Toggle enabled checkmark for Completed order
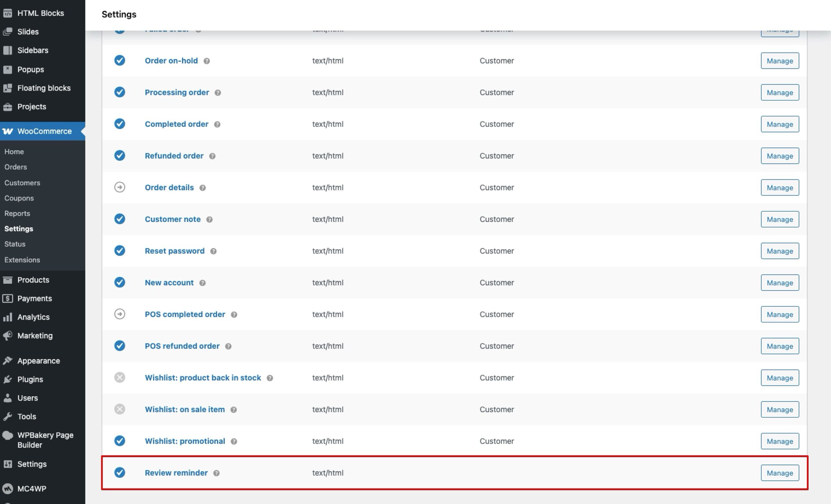Image resolution: width=831 pixels, height=504 pixels. (120, 124)
